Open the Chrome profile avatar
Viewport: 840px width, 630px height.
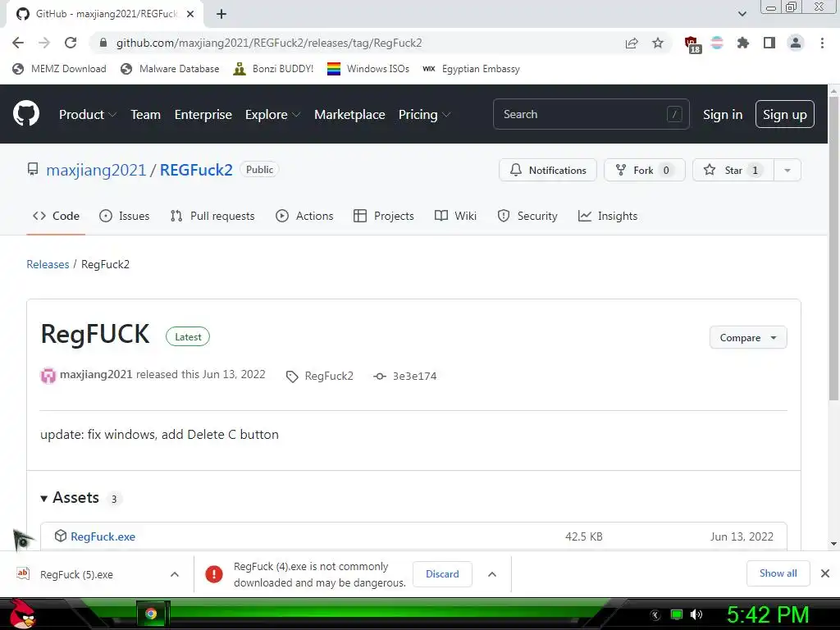[x=796, y=43]
